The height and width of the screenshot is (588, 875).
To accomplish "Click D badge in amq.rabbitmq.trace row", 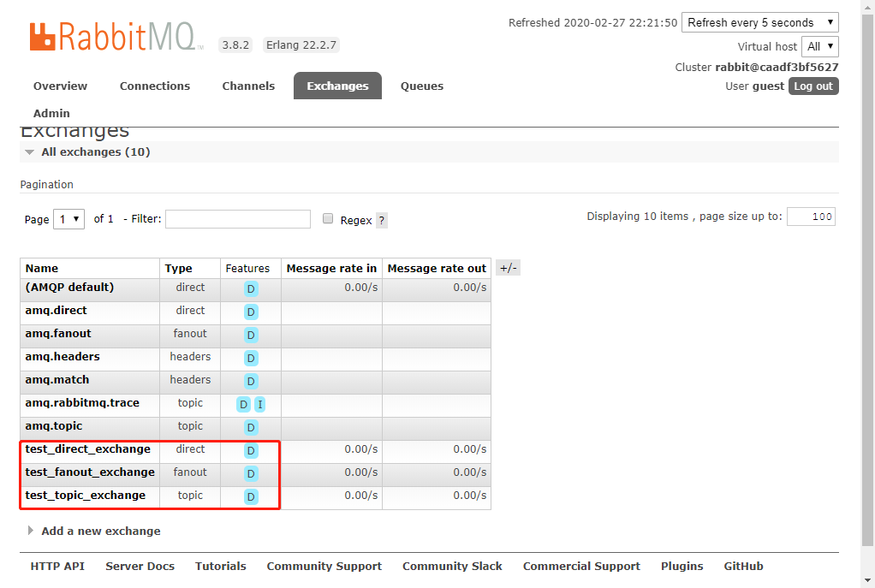I will point(243,405).
